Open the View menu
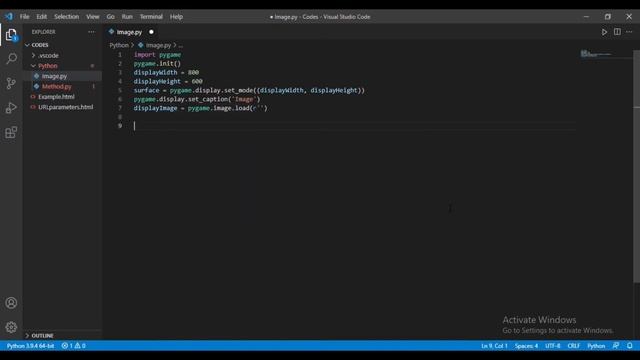Viewport: 640px width, 360px height. [93, 17]
